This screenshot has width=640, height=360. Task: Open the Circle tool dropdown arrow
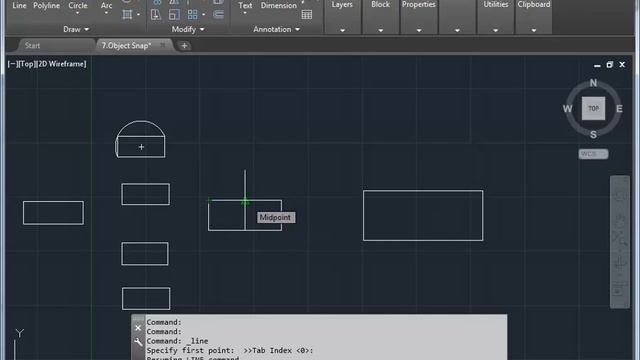[78, 13]
